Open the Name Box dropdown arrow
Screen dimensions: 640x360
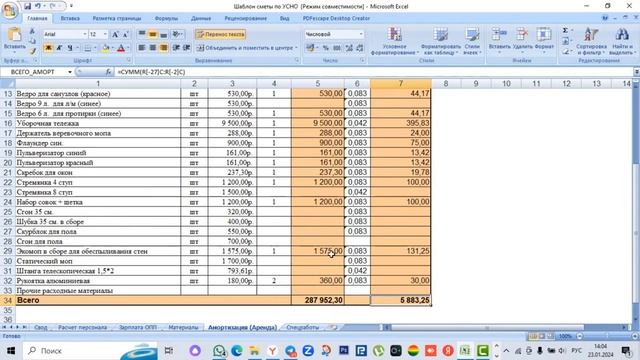70,72
